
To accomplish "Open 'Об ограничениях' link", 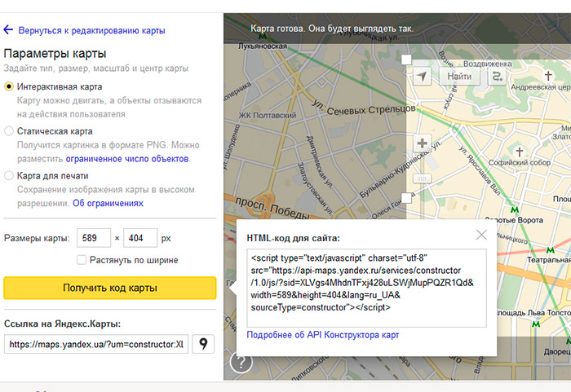I will pyautogui.click(x=108, y=203).
